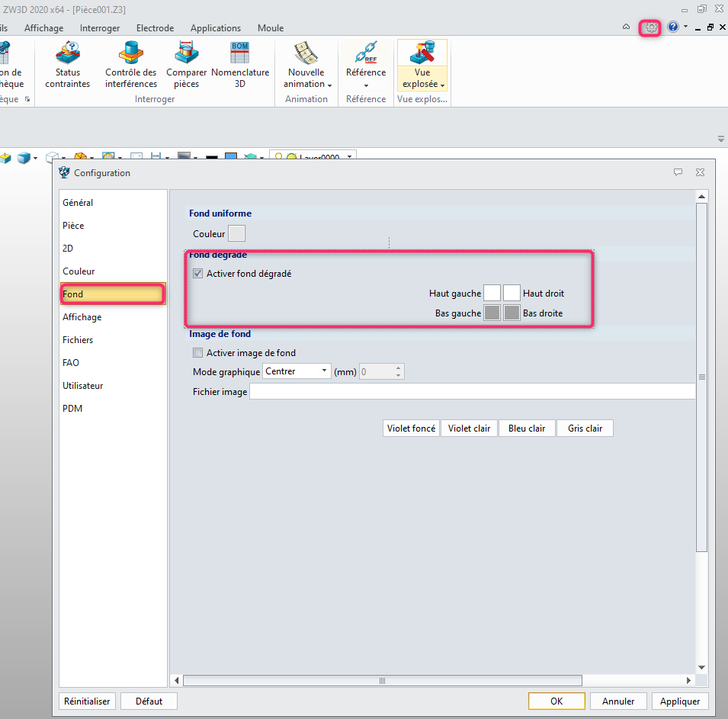Click the horizontal scrollbar right arrow
The width and height of the screenshot is (728, 719).
(x=688, y=680)
